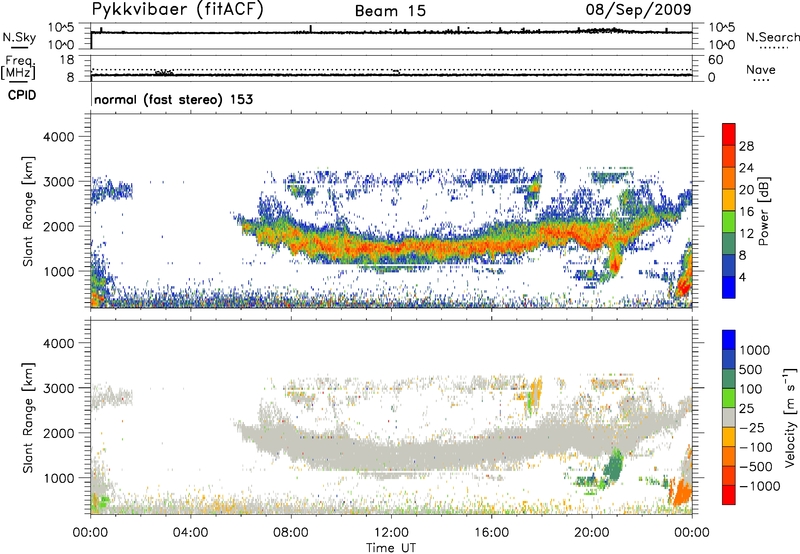Click the '60' Nave axis value
Image resolution: width=800 pixels, height=554 pixels.
tap(715, 60)
